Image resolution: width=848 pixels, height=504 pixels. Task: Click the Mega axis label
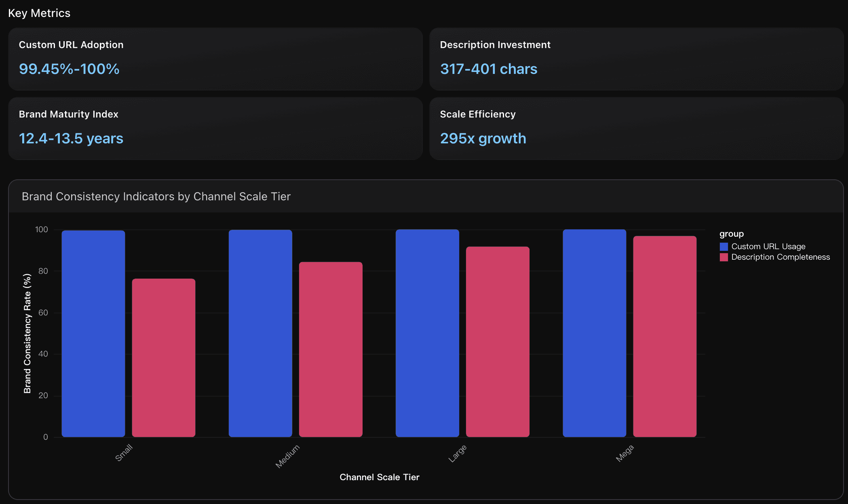624,454
